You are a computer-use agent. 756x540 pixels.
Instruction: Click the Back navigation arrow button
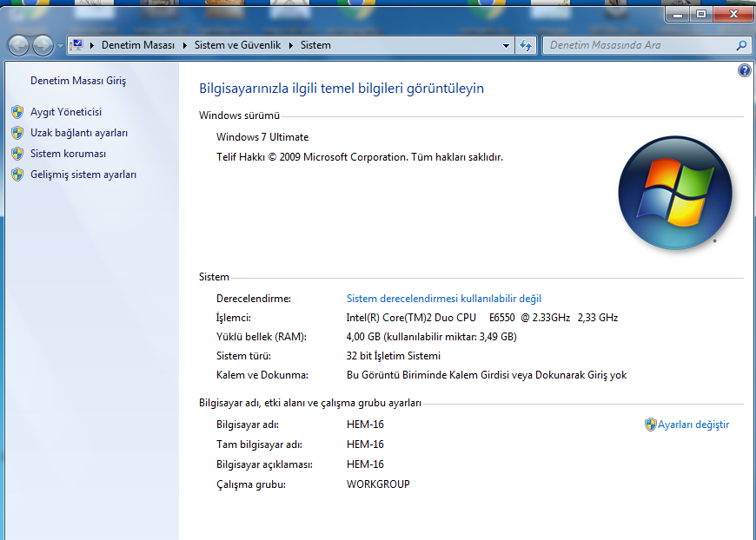(x=18, y=46)
